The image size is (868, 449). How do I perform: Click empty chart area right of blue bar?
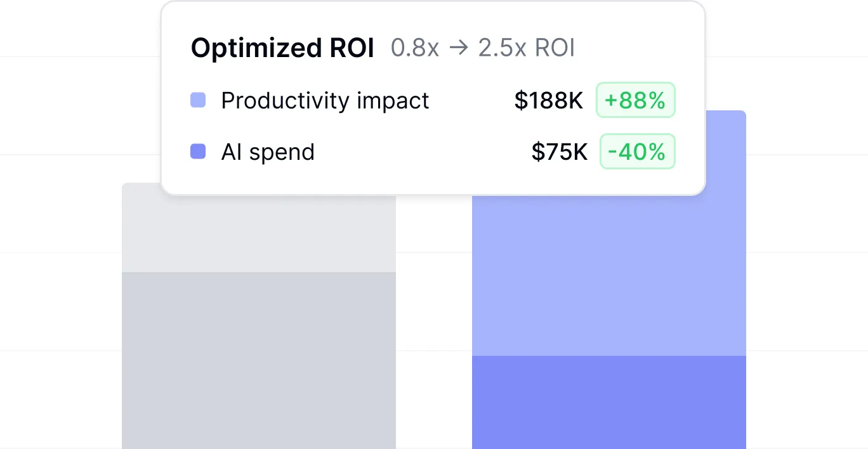pyautogui.click(x=807, y=285)
